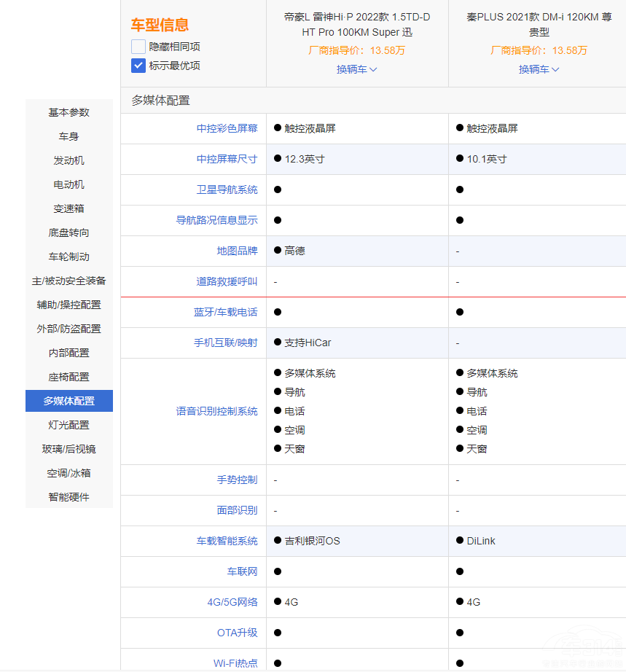Open 主/被动安全装备 section
Image resolution: width=626 pixels, height=672 pixels.
69,281
